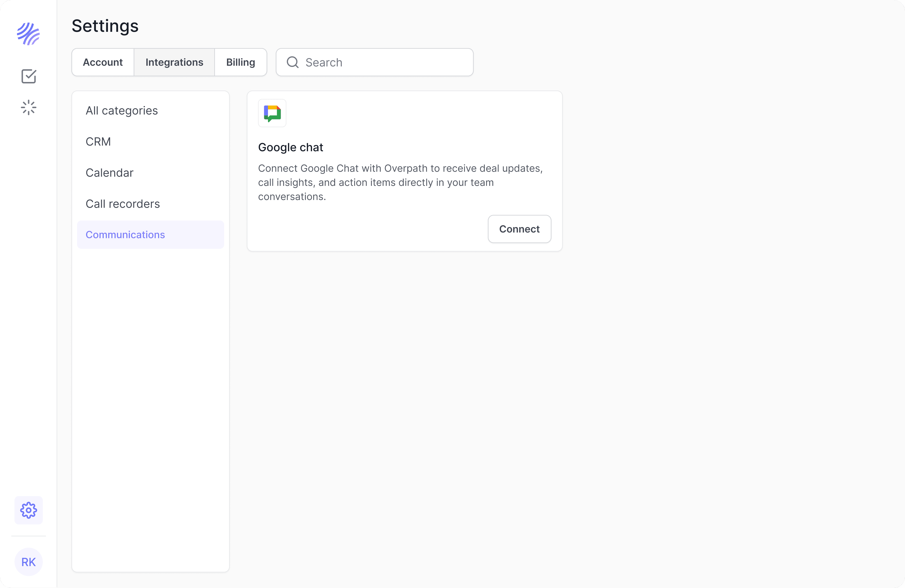Open the RK user avatar
The image size is (905, 588).
click(29, 562)
